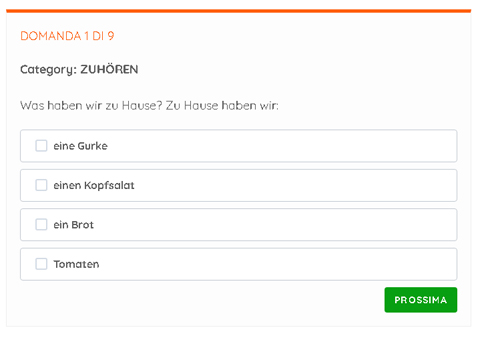The width and height of the screenshot is (480, 360).
Task: Click the DOMANDA 1 DI 9 heading
Action: tap(67, 36)
